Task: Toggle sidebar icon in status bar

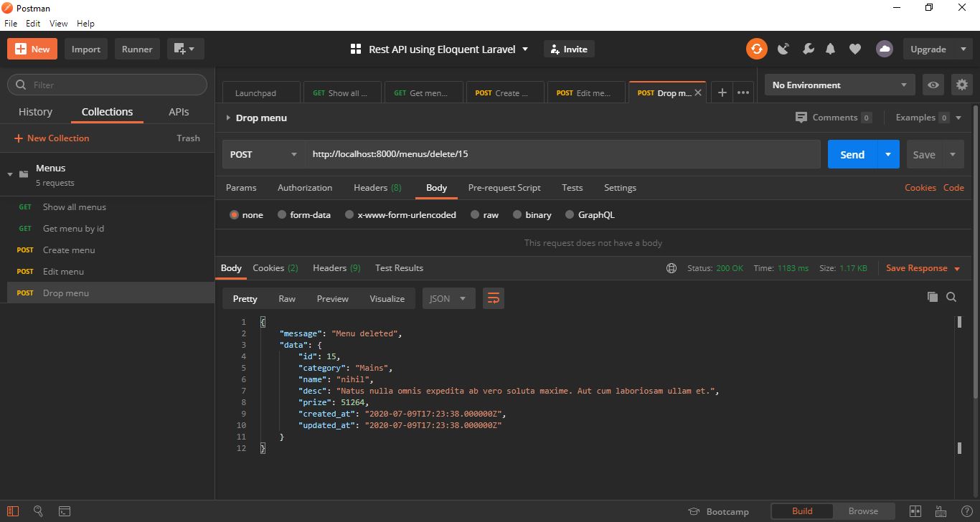Action: click(x=13, y=511)
